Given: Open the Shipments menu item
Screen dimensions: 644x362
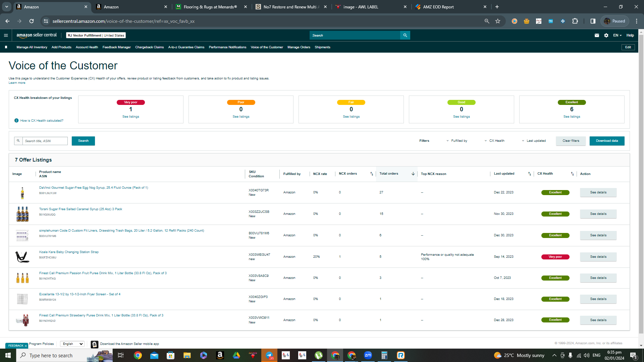Looking at the screenshot, I should point(322,47).
